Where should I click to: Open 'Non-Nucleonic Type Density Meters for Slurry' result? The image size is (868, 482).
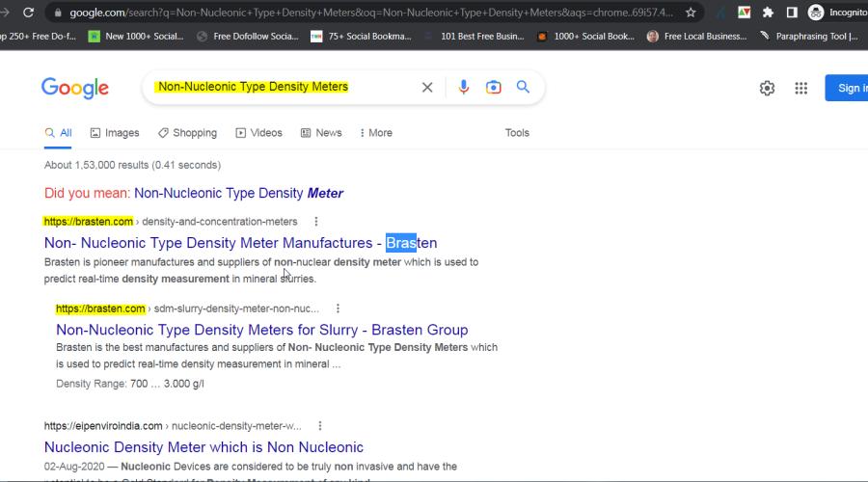pyautogui.click(x=261, y=330)
